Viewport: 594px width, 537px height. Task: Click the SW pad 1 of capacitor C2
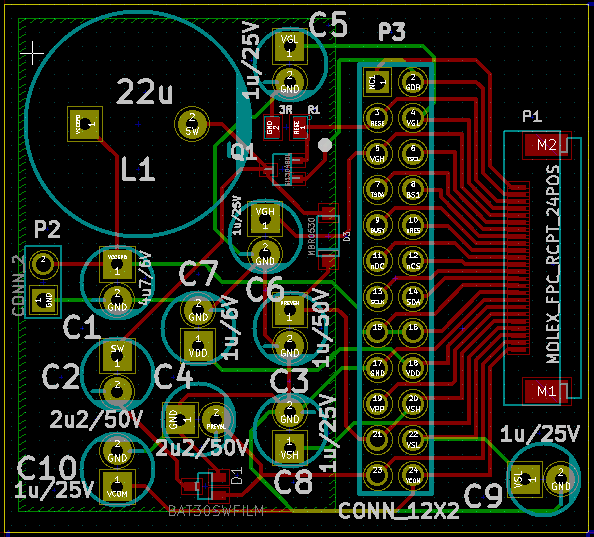(x=117, y=356)
